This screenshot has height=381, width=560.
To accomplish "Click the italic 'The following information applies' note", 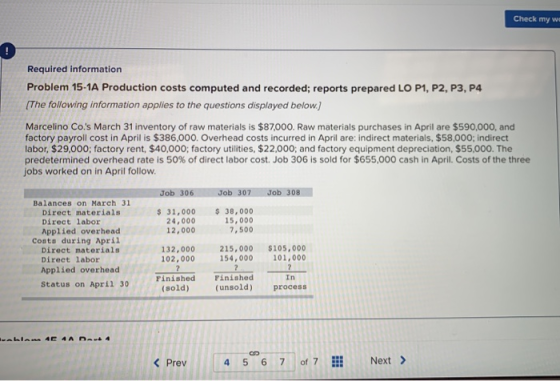I will [x=174, y=105].
